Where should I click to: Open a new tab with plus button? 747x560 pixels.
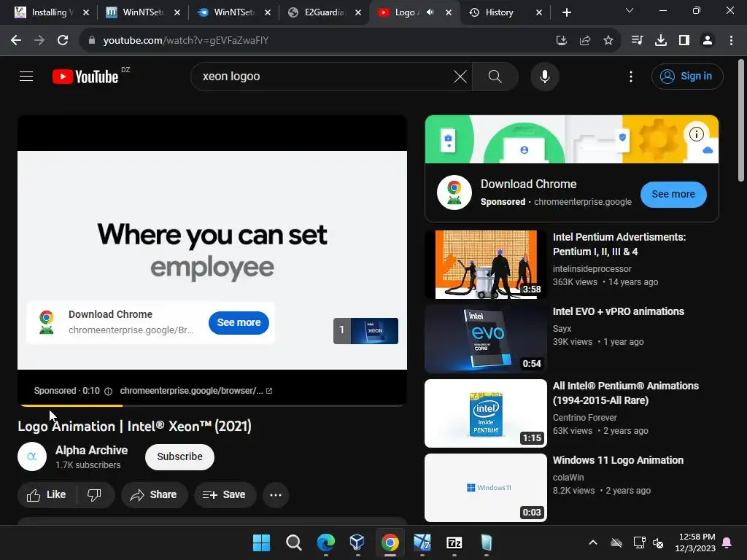pyautogui.click(x=566, y=12)
